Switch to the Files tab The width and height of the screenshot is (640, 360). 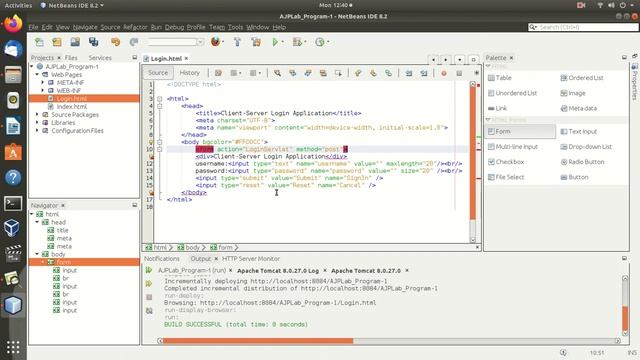[x=71, y=58]
